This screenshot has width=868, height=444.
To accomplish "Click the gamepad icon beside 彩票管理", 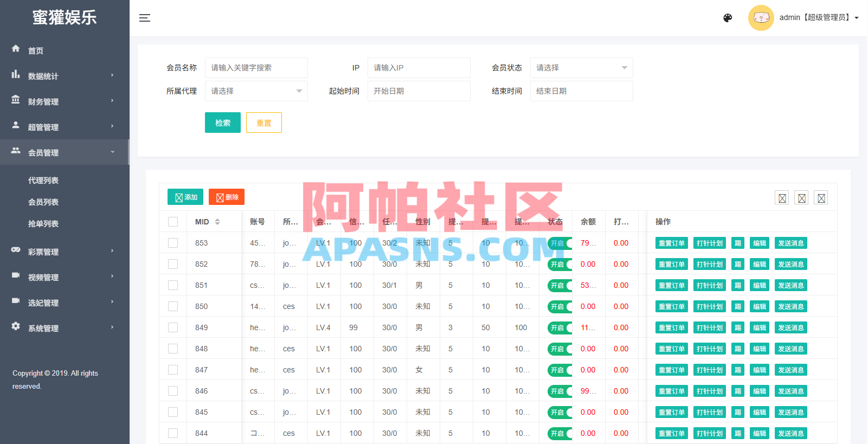I will pyautogui.click(x=16, y=250).
